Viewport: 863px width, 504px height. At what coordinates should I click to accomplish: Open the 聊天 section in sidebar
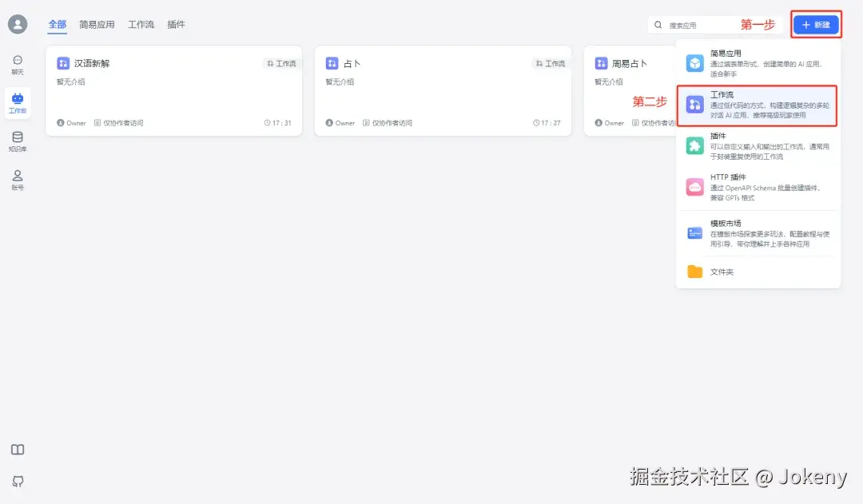coord(18,62)
